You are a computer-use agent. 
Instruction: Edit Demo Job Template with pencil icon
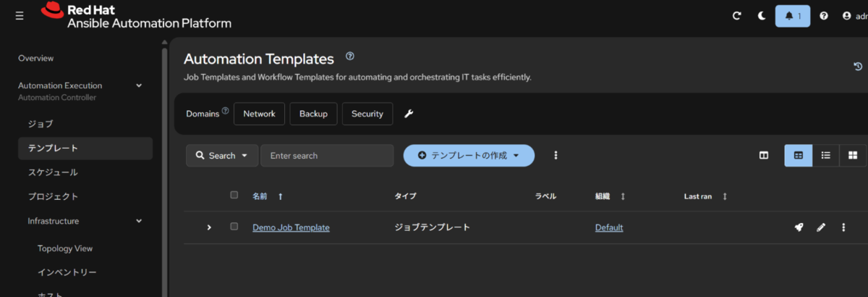(x=821, y=227)
